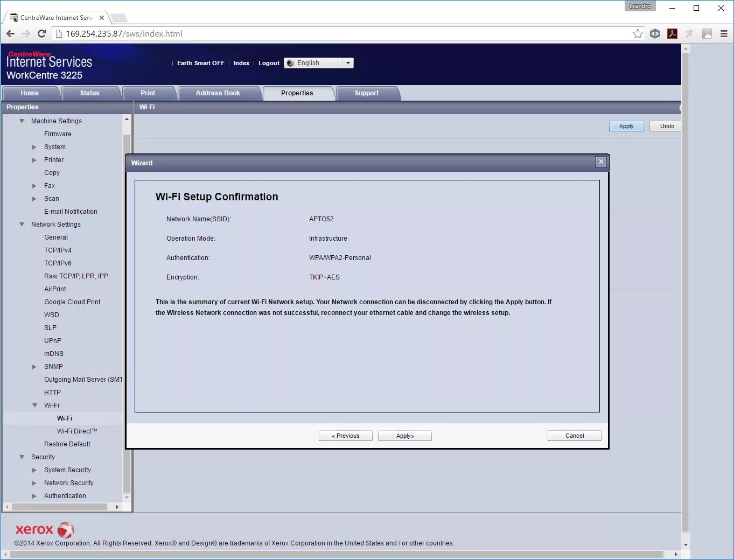The height and width of the screenshot is (560, 734).
Task: Collapse the Security tree node
Action: coord(22,457)
